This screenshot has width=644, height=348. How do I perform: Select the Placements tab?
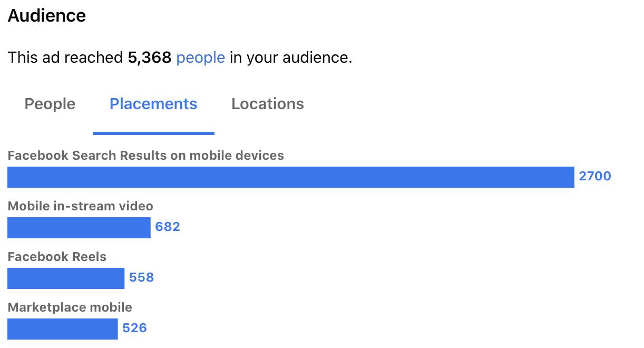coord(153,104)
